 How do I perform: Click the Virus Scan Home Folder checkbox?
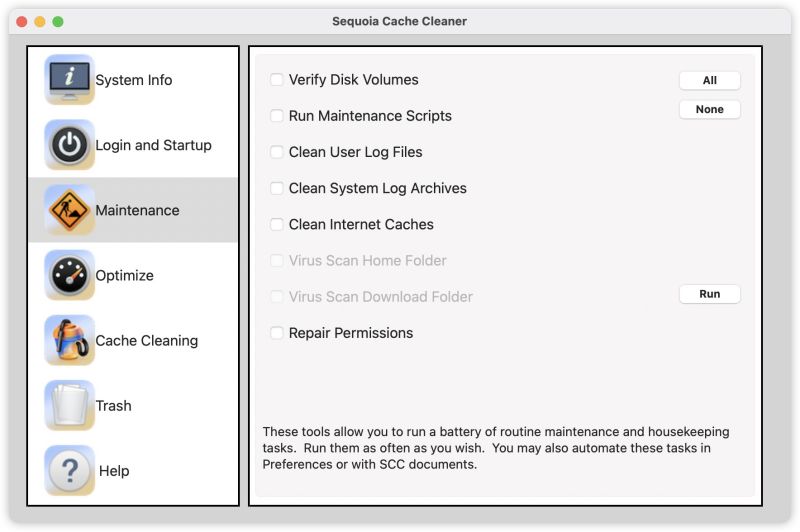(x=277, y=261)
